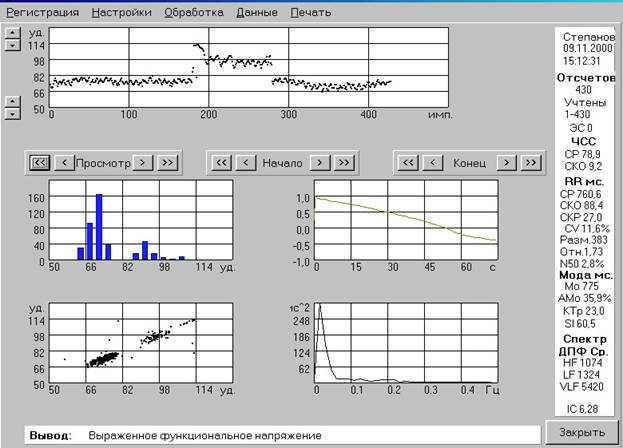Move Конец marker far right

point(531,162)
